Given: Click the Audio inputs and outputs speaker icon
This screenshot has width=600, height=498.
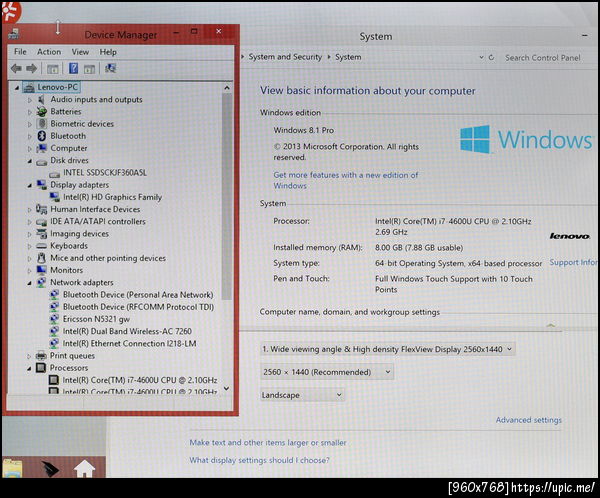Looking at the screenshot, I should tap(41, 100).
